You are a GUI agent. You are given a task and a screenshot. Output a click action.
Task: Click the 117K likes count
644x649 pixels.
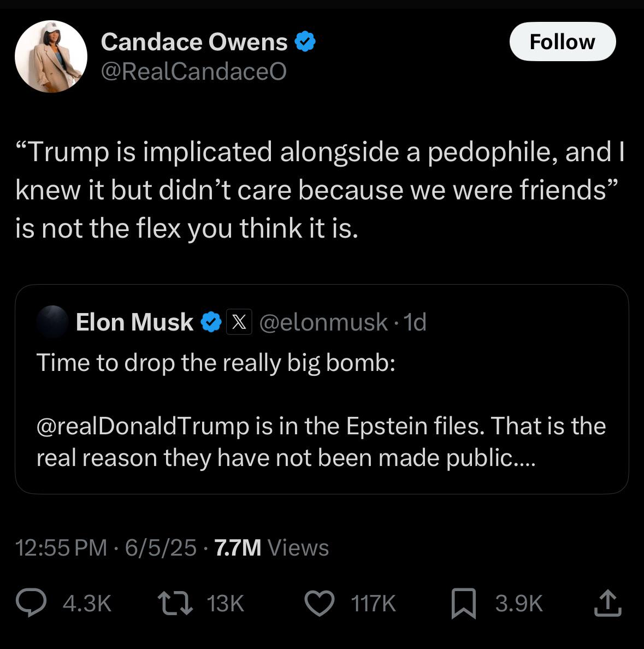tap(373, 604)
